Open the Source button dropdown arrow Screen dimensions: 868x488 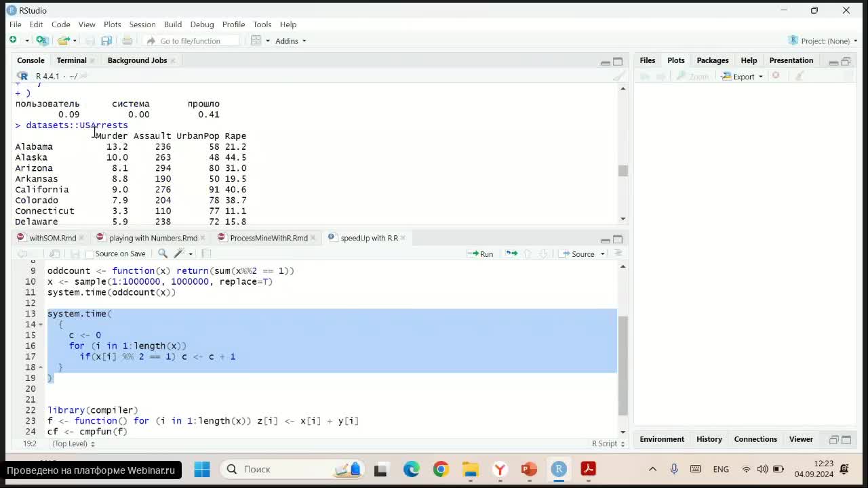(602, 254)
